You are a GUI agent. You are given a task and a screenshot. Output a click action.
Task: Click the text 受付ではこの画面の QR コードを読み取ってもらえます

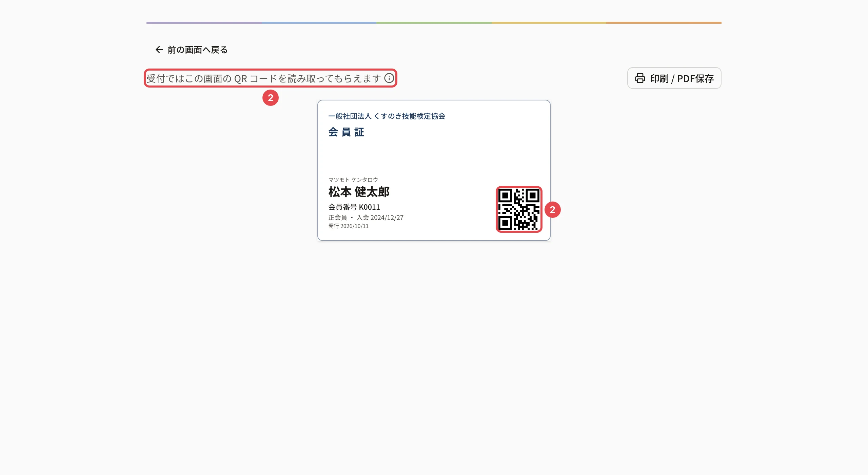[263, 78]
